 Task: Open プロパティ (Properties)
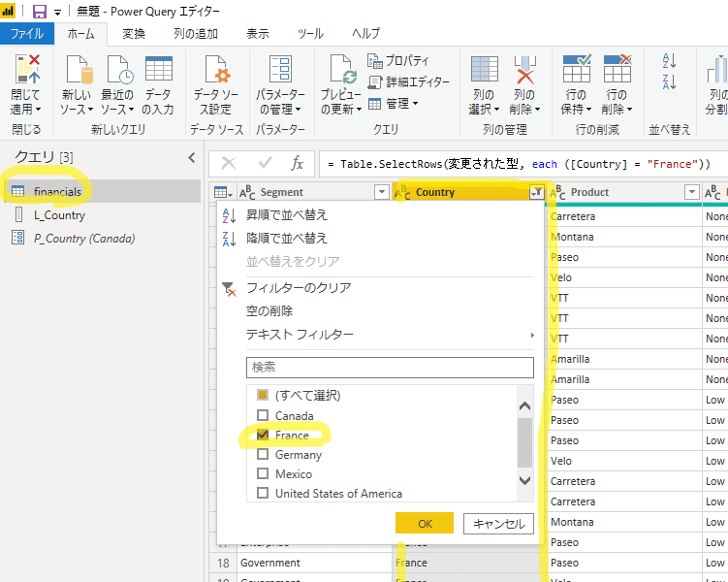pyautogui.click(x=397, y=60)
